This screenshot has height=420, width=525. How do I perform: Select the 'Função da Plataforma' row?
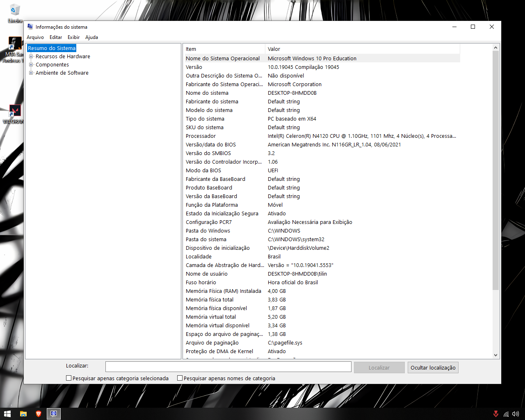click(x=322, y=205)
